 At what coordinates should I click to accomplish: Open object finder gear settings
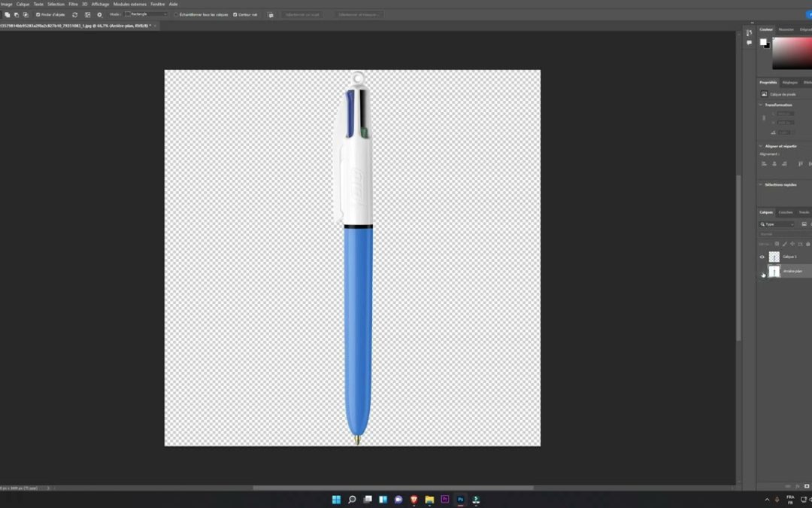click(x=99, y=14)
